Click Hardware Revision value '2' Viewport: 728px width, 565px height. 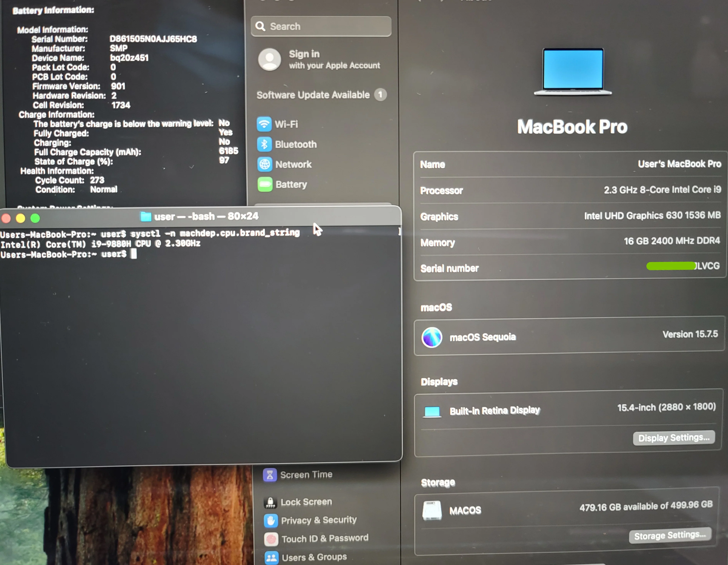click(114, 96)
